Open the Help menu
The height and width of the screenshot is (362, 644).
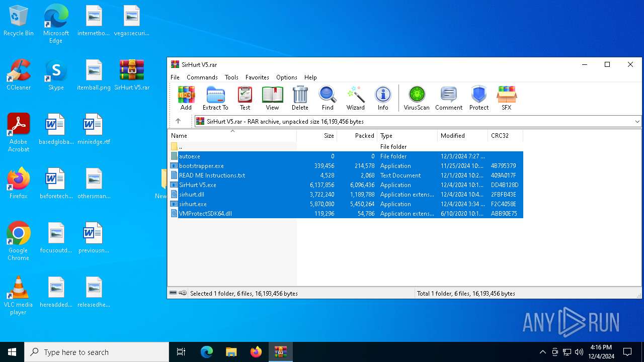coord(310,77)
